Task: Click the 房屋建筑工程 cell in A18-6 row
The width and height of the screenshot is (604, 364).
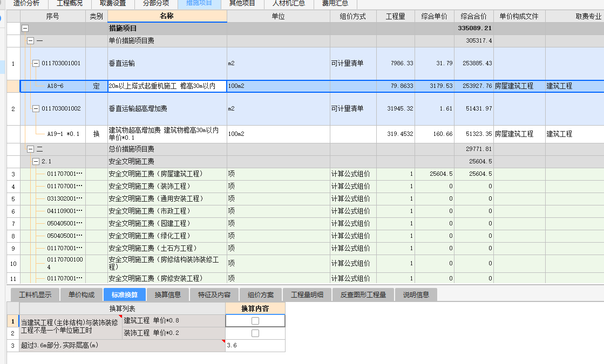Action: pyautogui.click(x=519, y=86)
